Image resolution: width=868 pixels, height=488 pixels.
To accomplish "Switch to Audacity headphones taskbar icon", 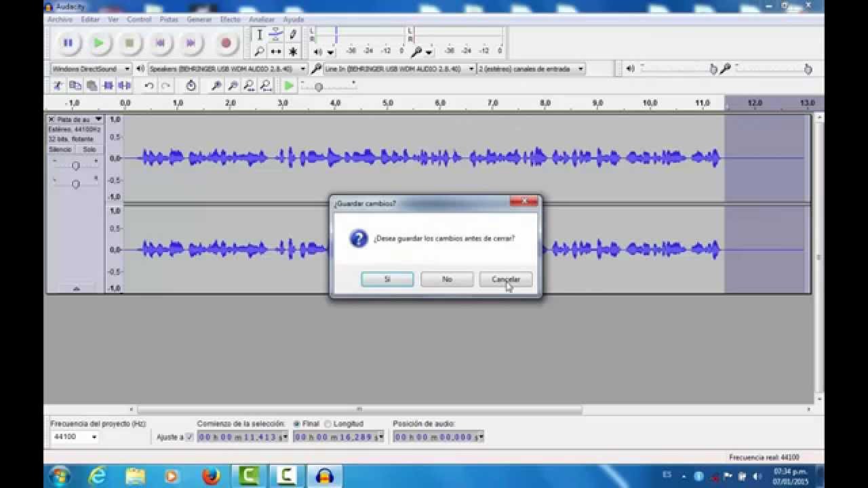I will (325, 476).
